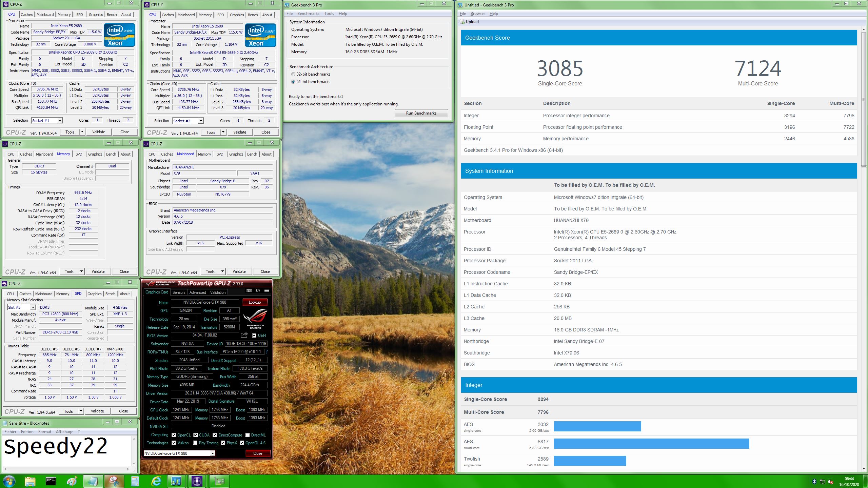
Task: Expand Tools arrow in Socket #1 CPU-Z window
Action: coord(82,132)
